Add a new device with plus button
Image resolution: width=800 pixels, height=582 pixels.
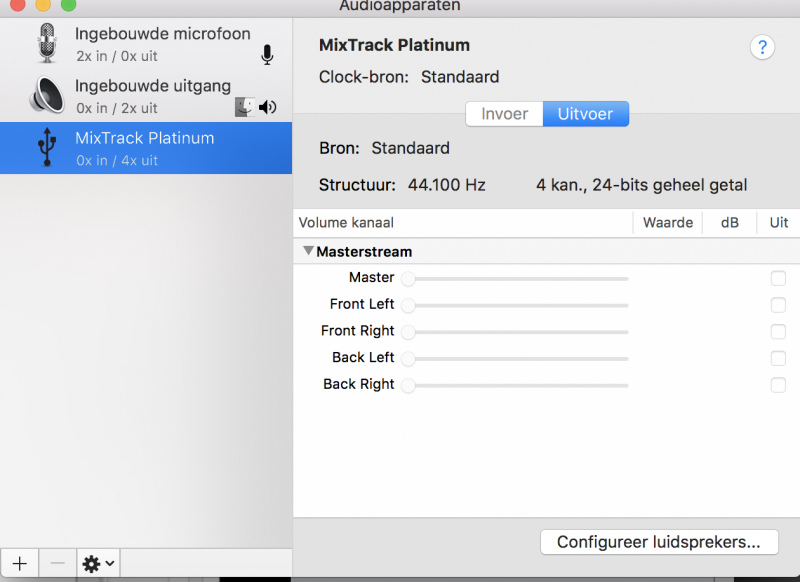pos(19,564)
